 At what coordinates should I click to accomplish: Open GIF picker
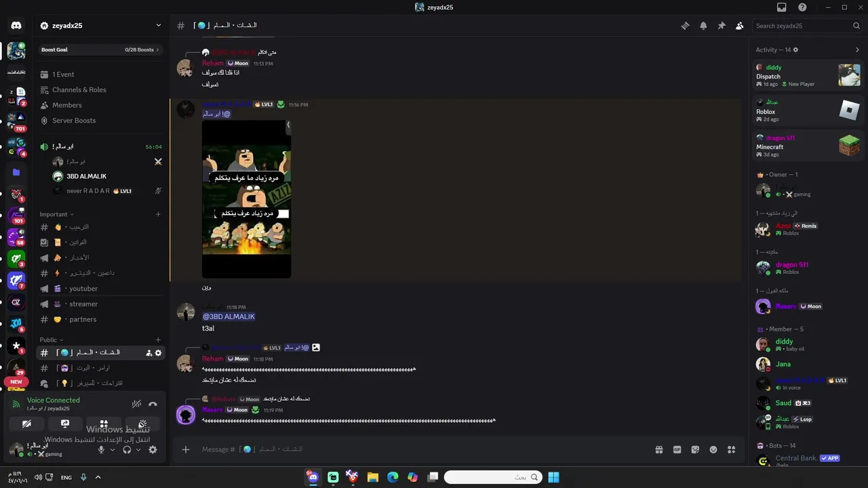pos(677,449)
